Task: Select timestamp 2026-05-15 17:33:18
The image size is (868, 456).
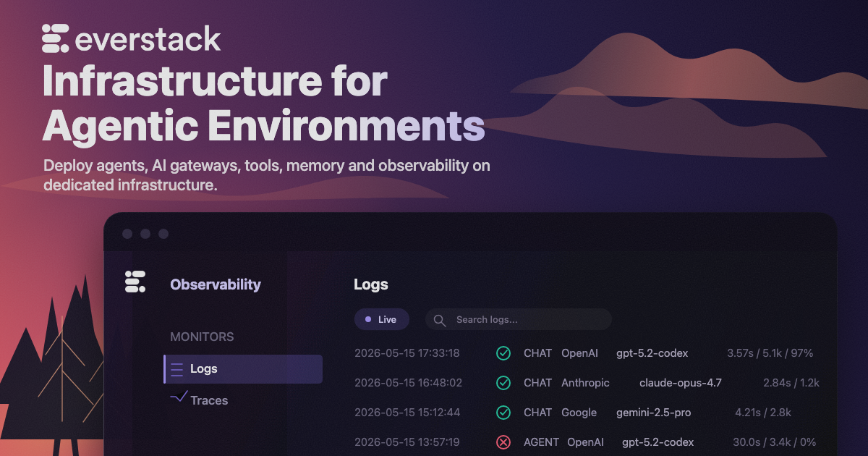Action: pyautogui.click(x=407, y=353)
